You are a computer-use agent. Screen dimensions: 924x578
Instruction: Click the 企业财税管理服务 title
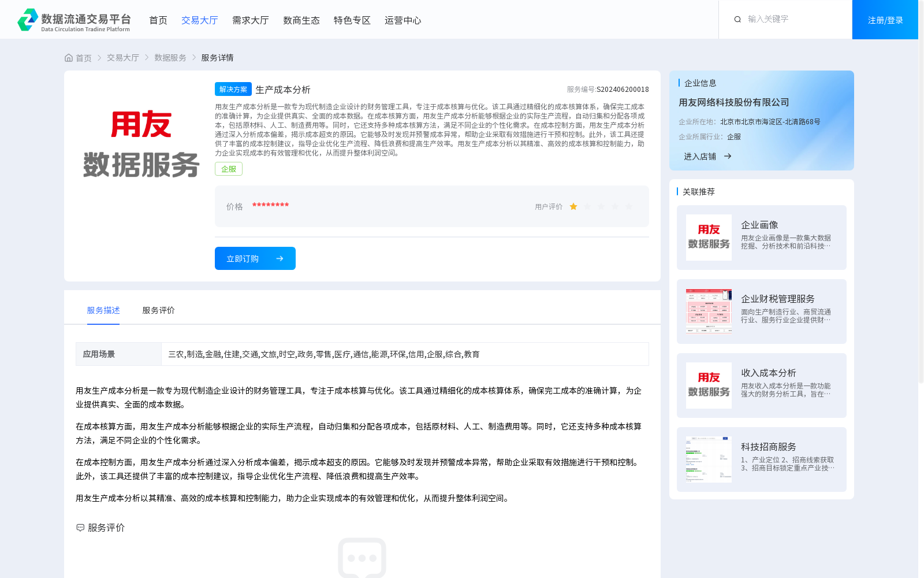click(778, 299)
